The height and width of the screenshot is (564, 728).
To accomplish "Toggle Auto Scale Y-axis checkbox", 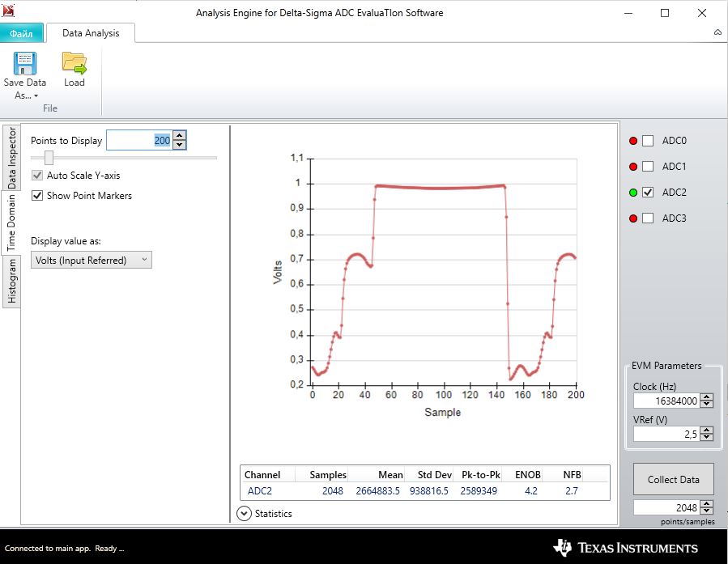I will tap(37, 176).
